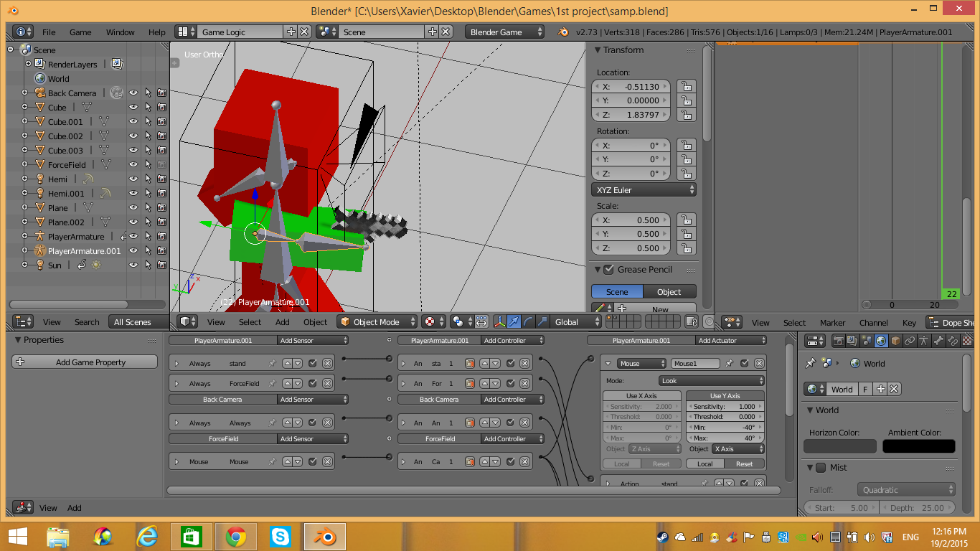The width and height of the screenshot is (980, 551).
Task: Click the pin icon in World properties
Action: coord(811,363)
